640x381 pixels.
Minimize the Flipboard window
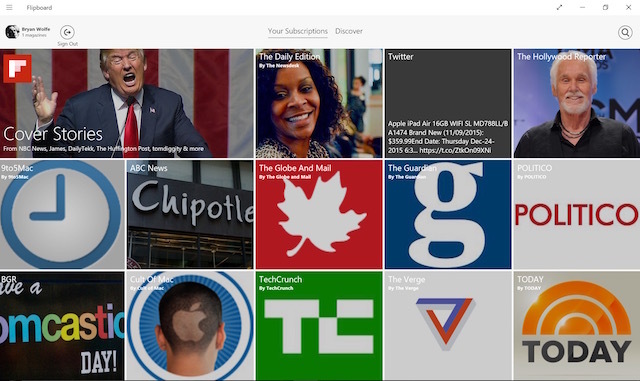pos(582,7)
